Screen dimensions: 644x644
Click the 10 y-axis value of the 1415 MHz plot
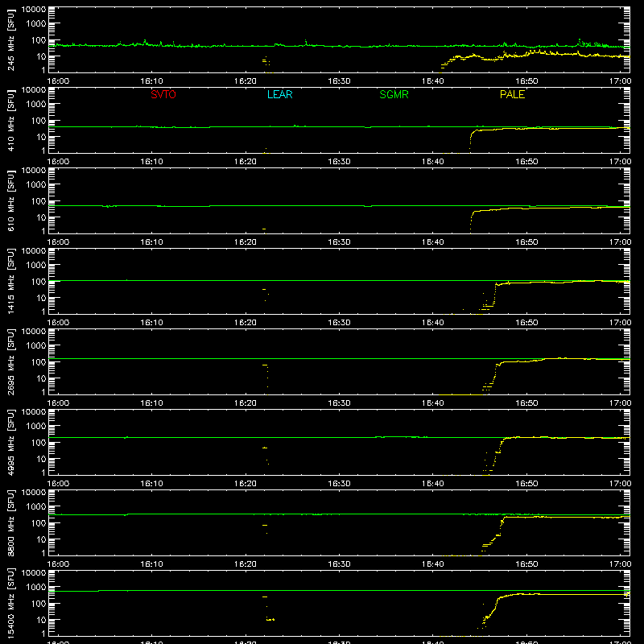[41, 298]
